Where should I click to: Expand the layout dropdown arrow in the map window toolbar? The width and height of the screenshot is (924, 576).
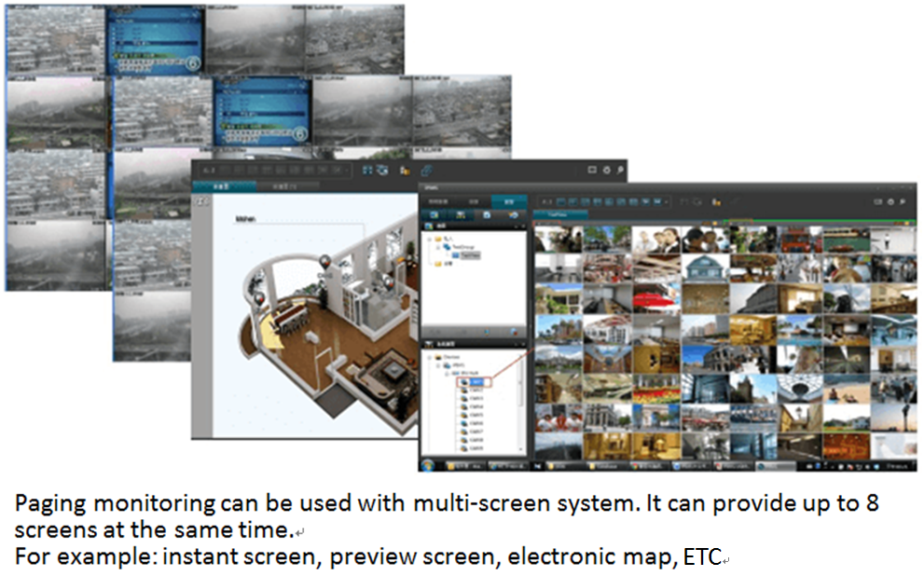(x=348, y=171)
